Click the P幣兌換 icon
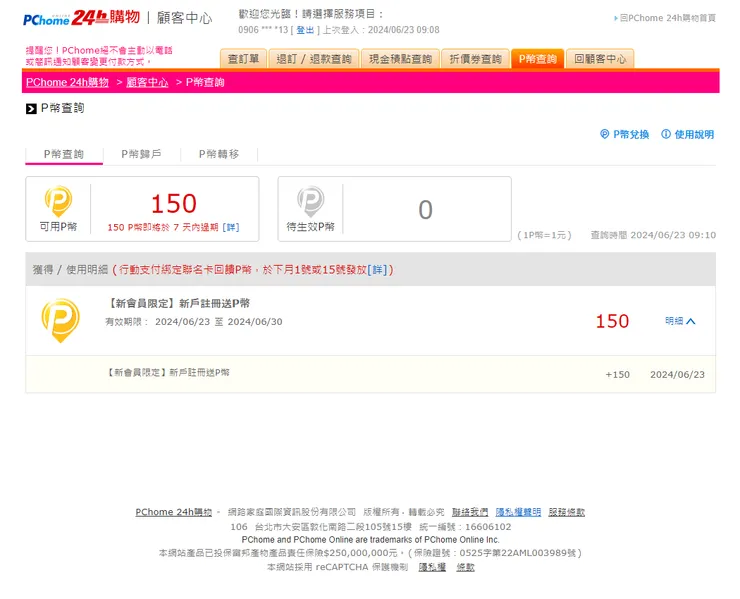This screenshot has height=599, width=740. (605, 134)
